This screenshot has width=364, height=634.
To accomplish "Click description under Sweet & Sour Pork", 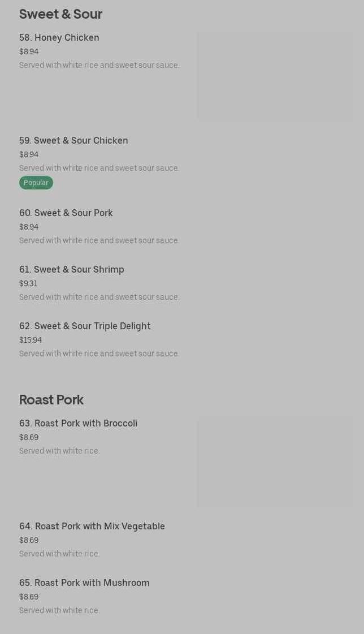I will tap(99, 241).
